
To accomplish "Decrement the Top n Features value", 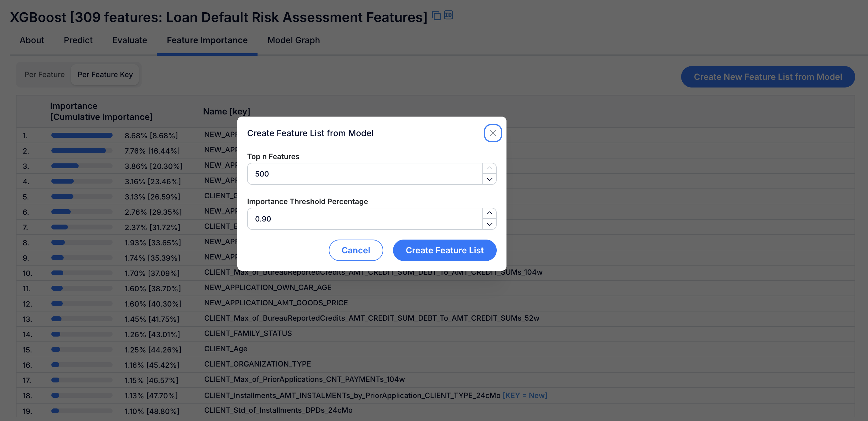I will pyautogui.click(x=489, y=179).
